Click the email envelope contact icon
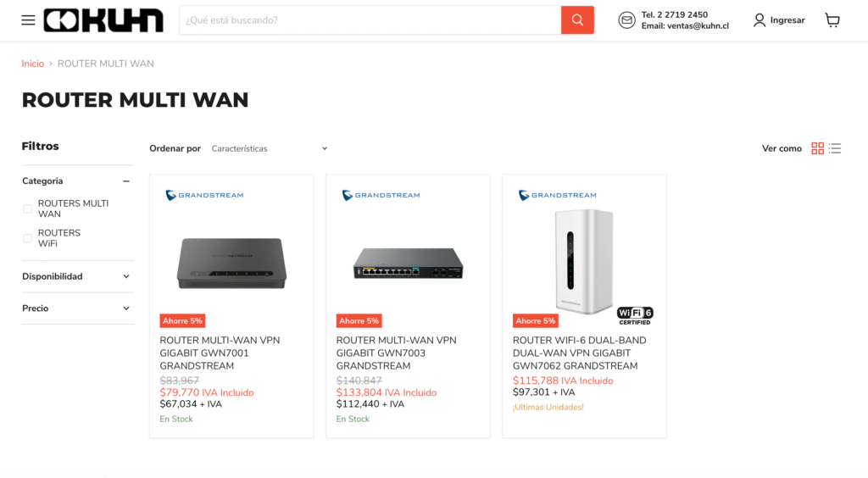This screenshot has width=868, height=478. pyautogui.click(x=626, y=20)
